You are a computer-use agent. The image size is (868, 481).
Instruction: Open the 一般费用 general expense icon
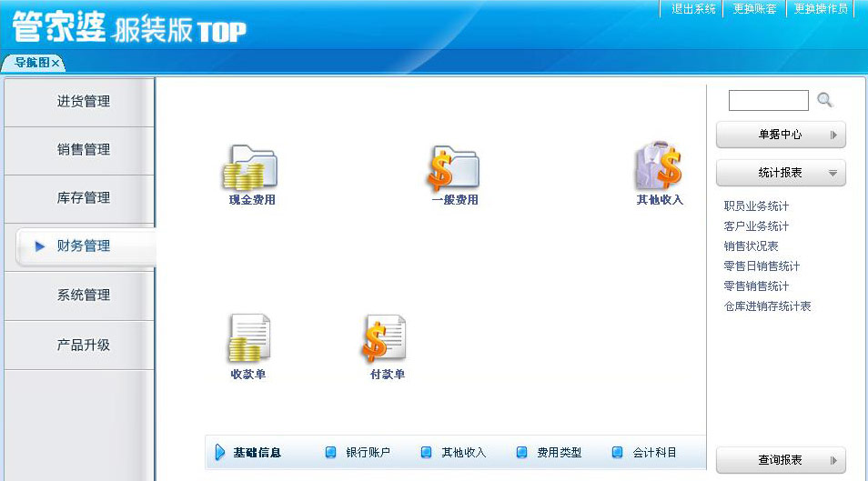(454, 169)
